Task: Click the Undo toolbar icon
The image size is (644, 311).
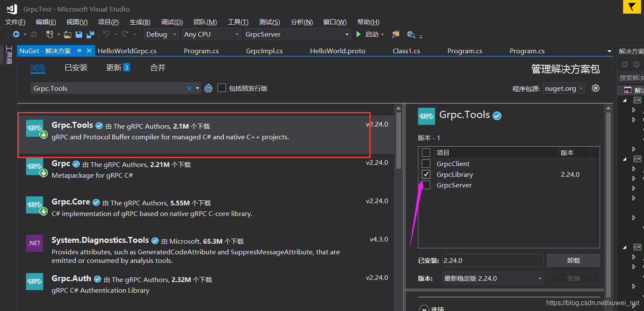Action: (x=106, y=34)
